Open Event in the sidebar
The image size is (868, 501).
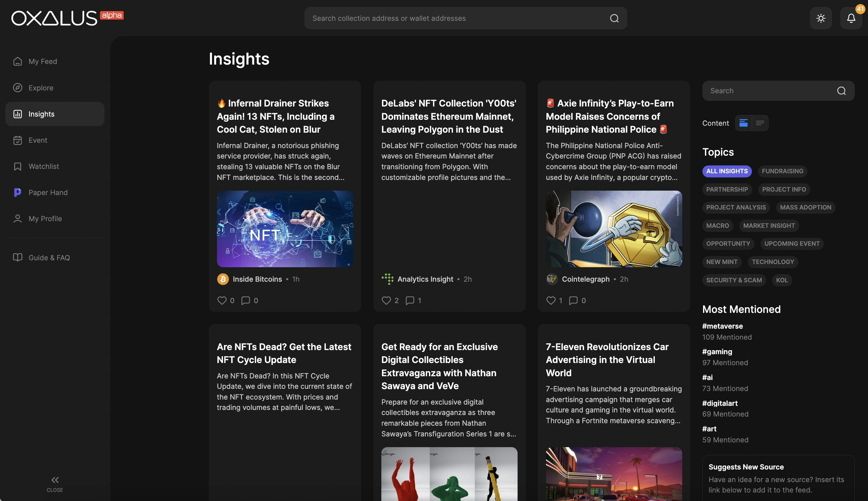point(55,140)
